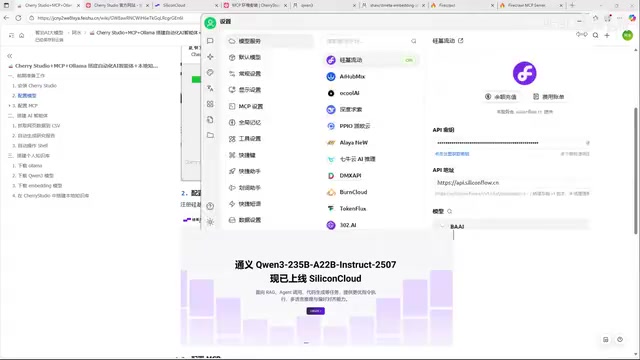640x360 pixels.
Task: Select AiHubMix provider
Action: pyautogui.click(x=371, y=76)
